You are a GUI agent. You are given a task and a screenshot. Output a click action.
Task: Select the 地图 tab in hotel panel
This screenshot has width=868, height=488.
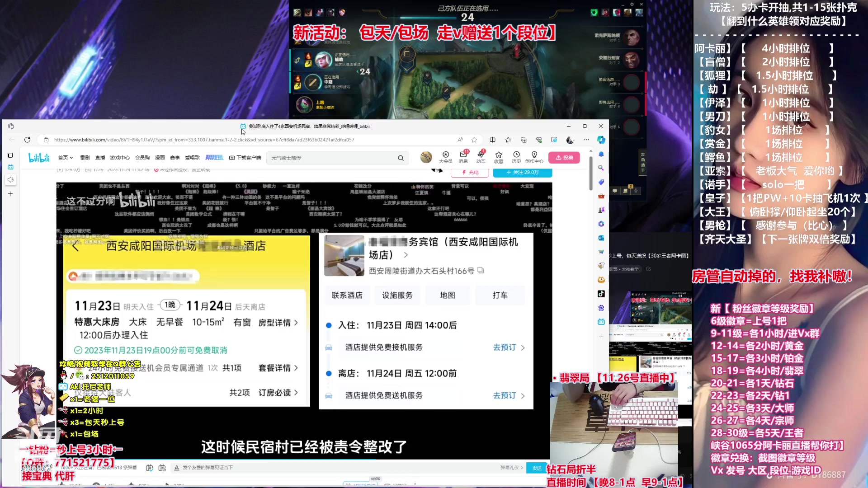(x=448, y=295)
